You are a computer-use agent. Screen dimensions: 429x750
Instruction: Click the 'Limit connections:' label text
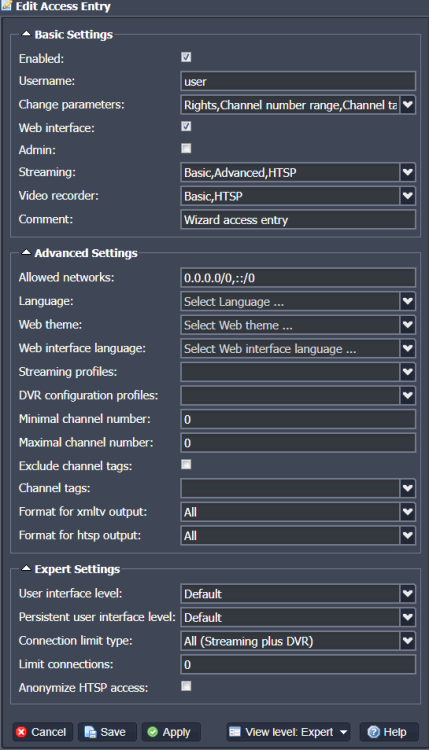66,664
